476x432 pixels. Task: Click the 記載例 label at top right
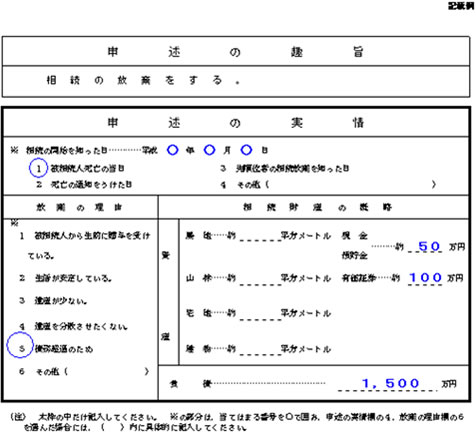(x=461, y=6)
